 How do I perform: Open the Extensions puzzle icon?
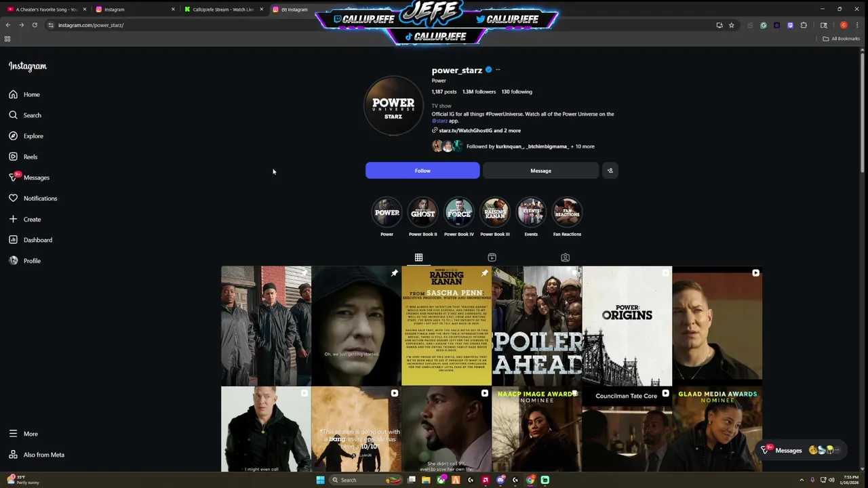pyautogui.click(x=804, y=25)
